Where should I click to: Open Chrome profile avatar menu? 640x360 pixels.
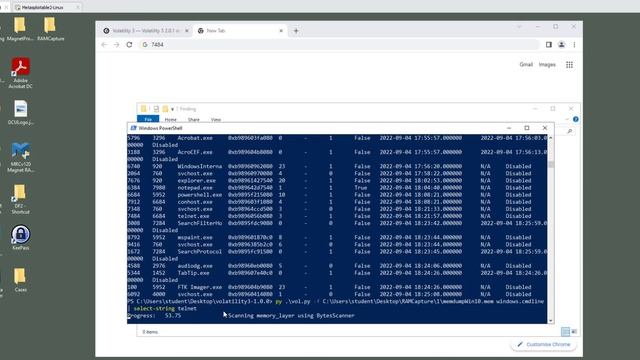click(561, 44)
